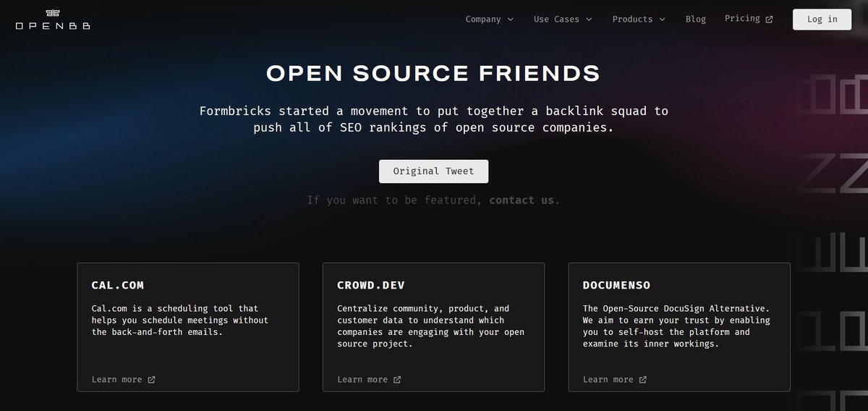Follow the contact us link
The height and width of the screenshot is (411, 868).
522,200
